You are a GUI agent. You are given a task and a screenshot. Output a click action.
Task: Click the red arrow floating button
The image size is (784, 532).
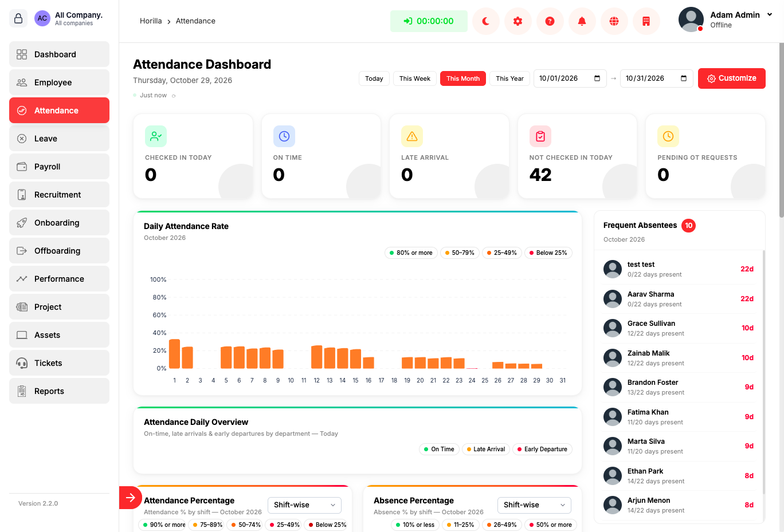(131, 497)
